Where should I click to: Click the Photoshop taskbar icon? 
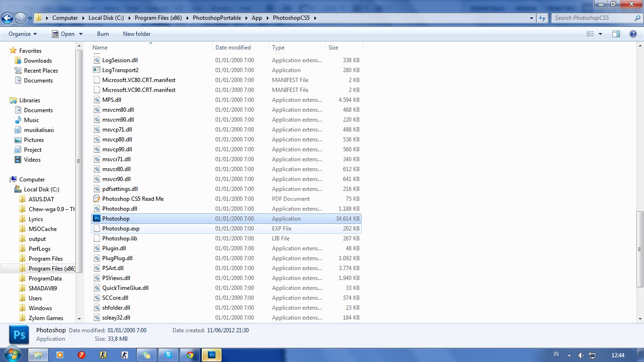tap(212, 355)
